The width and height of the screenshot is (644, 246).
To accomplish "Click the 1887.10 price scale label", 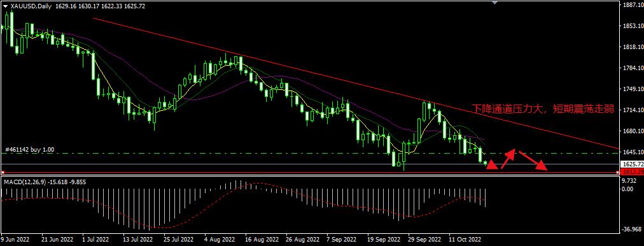I will click(x=632, y=5).
